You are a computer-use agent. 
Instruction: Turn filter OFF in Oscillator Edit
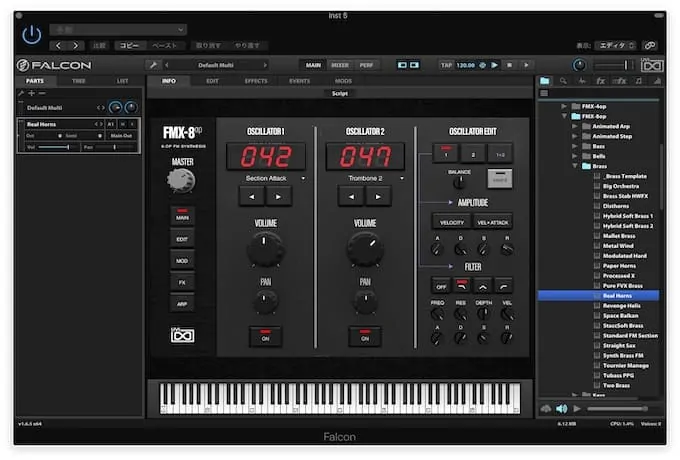coord(441,286)
